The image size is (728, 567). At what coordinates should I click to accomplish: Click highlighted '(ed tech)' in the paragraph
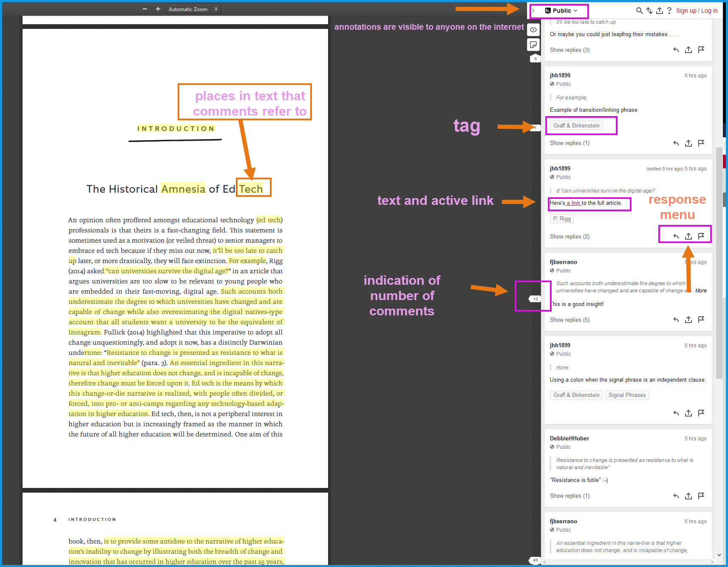(x=269, y=220)
